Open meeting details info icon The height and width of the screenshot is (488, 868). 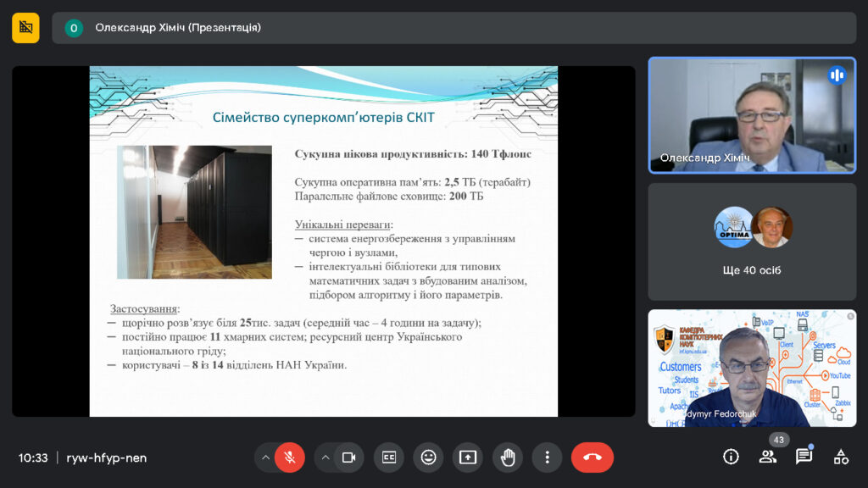click(x=731, y=457)
